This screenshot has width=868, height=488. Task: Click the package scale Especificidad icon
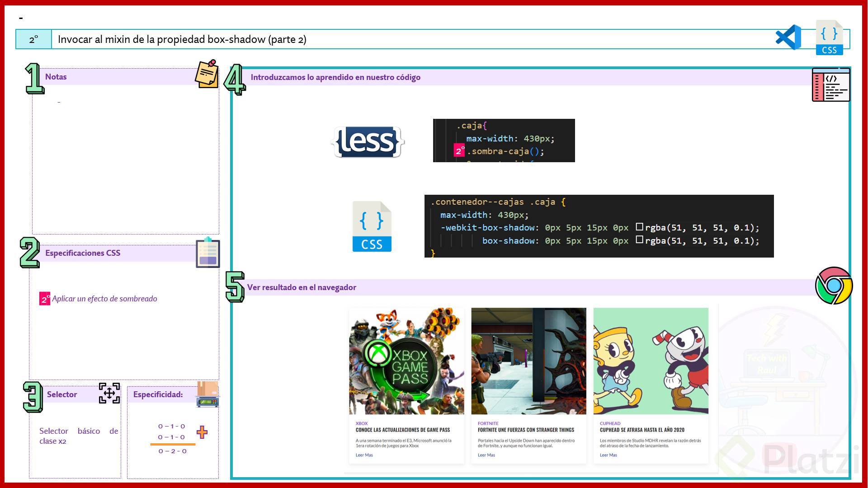coord(208,394)
